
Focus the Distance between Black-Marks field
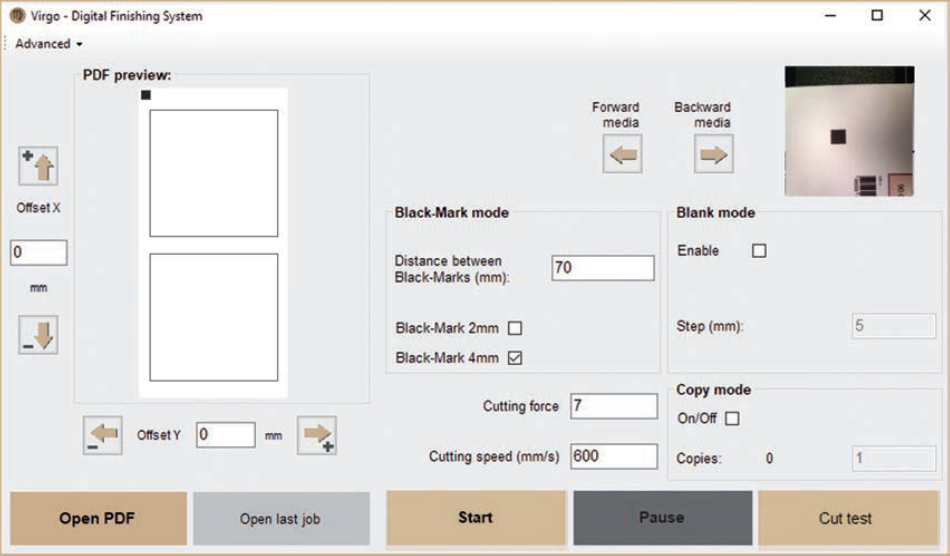tap(603, 268)
